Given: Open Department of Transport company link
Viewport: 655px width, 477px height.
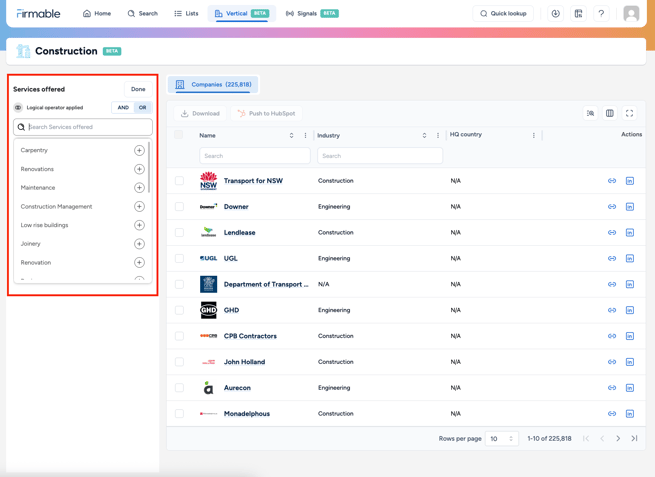Looking at the screenshot, I should point(266,284).
